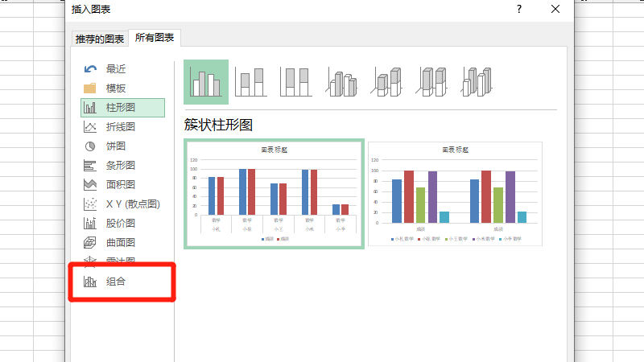Click the help question mark button
This screenshot has height=362, width=644.
pos(519,9)
